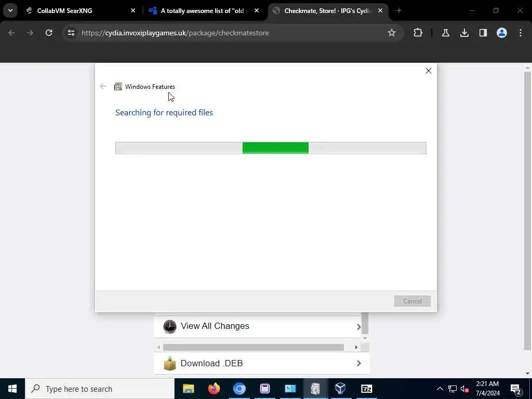Open the tab search dropdown arrow
The width and height of the screenshot is (532, 399).
[10, 10]
